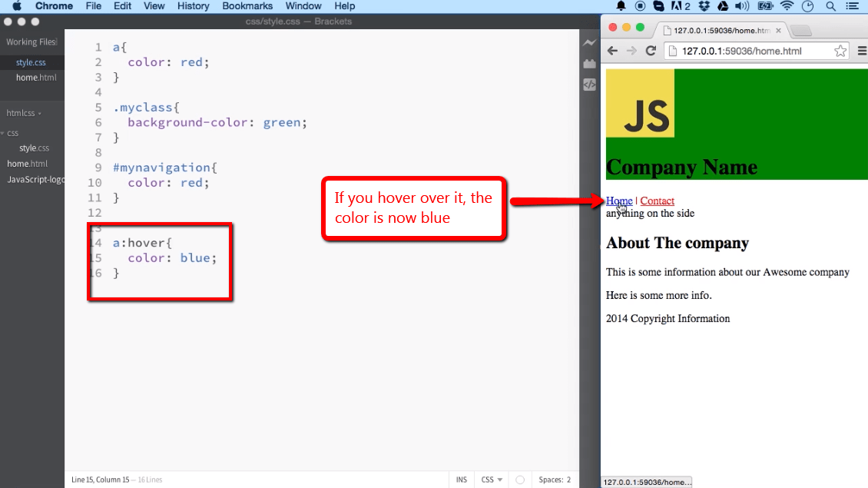Click the Adobe menu bar icon

click(x=681, y=6)
